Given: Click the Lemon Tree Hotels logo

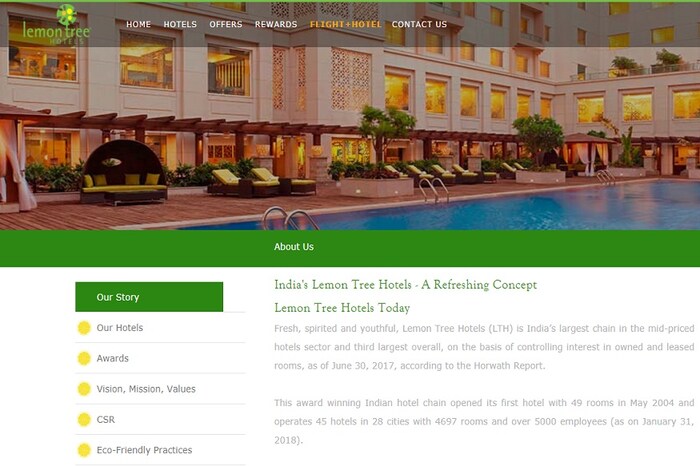Looking at the screenshot, I should [x=57, y=25].
